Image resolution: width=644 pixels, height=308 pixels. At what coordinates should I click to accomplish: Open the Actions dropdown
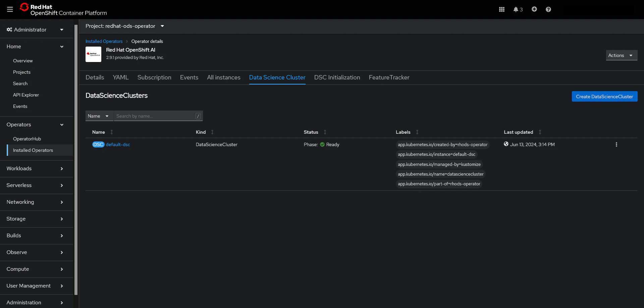pyautogui.click(x=622, y=55)
